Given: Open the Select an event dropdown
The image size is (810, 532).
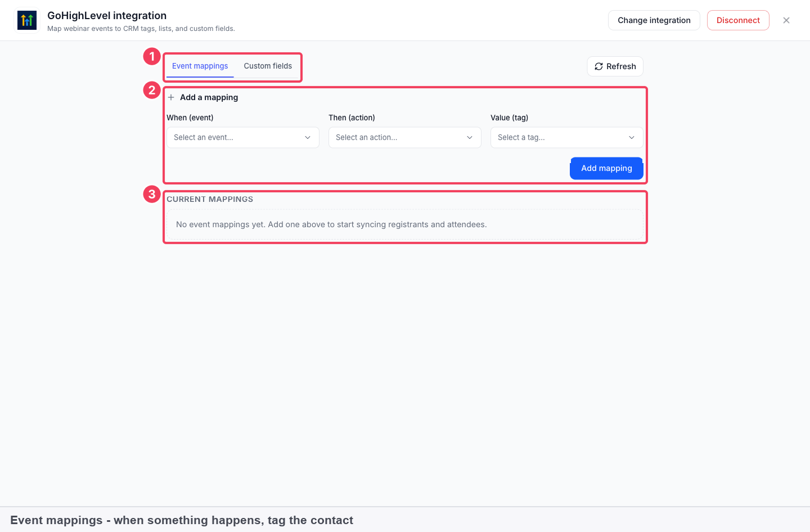Looking at the screenshot, I should click(x=243, y=137).
